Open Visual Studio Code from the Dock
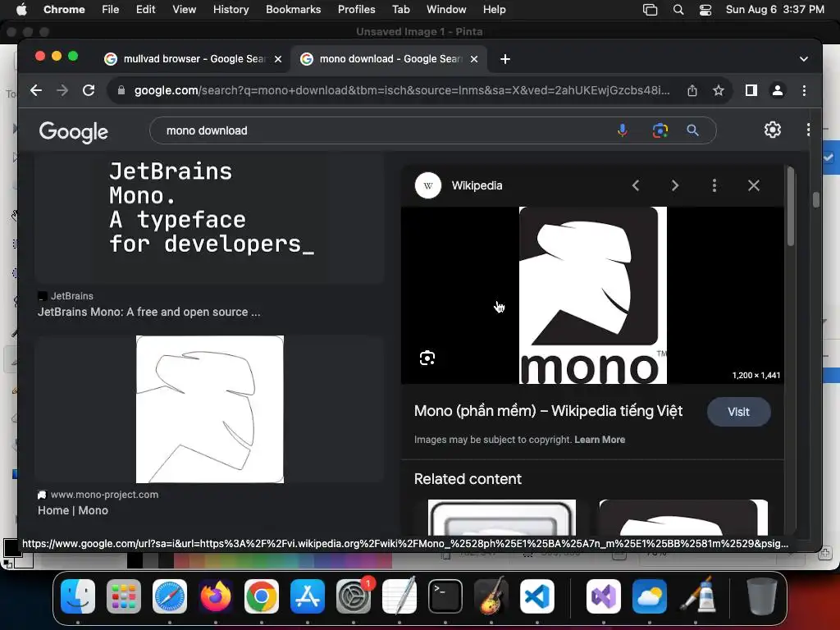840x630 pixels. click(536, 596)
